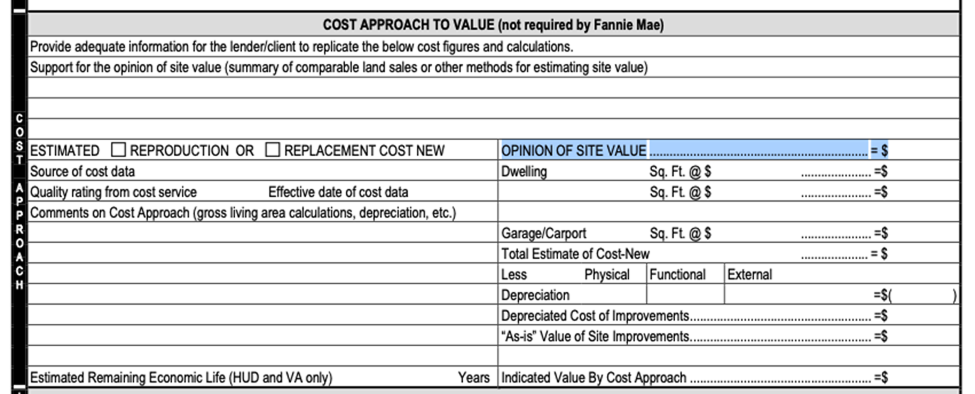
Task: Click the 'Quality rating from cost service' field
Action: pos(148,192)
